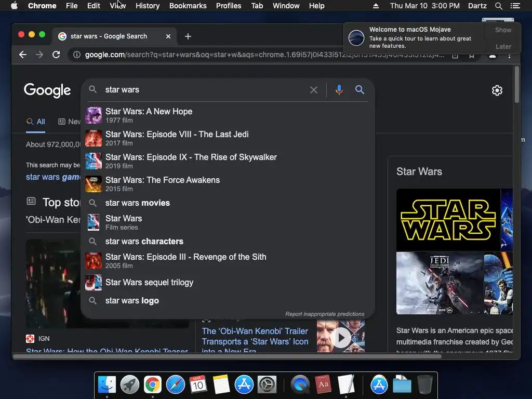Image resolution: width=532 pixels, height=399 pixels.
Task: Reload the page with refresh icon
Action: 56,55
